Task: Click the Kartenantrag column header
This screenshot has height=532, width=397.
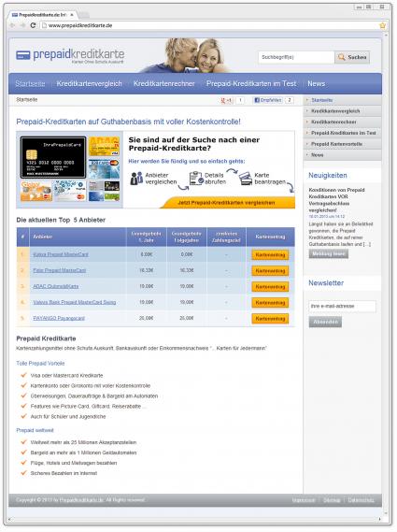Action: pyautogui.click(x=270, y=237)
